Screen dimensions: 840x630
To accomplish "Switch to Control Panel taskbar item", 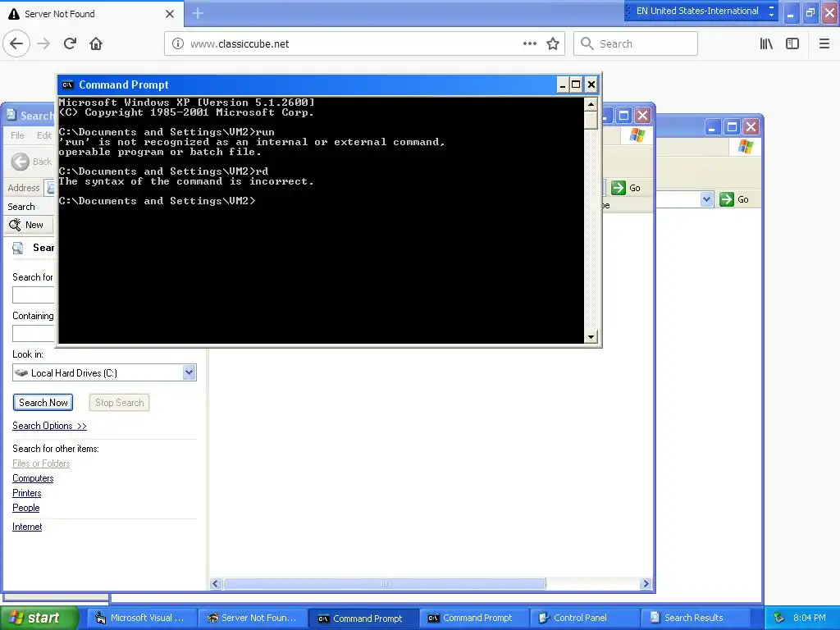I will (584, 619).
